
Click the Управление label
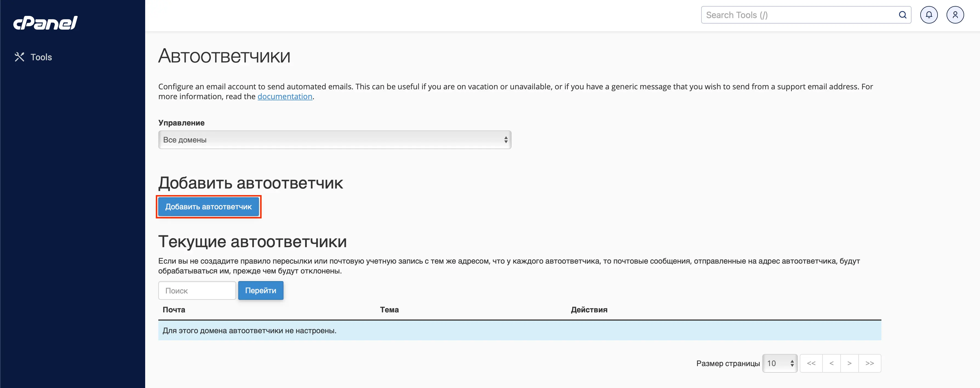pos(181,123)
